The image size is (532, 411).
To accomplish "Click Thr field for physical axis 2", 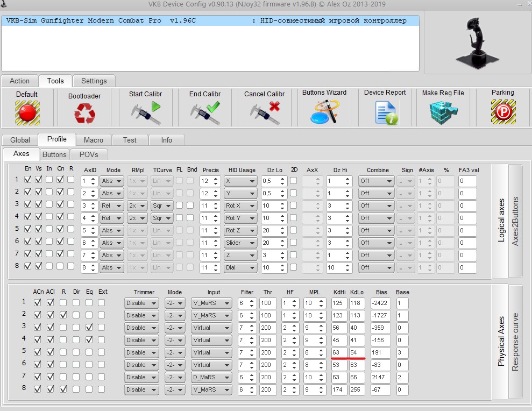I will pos(268,315).
